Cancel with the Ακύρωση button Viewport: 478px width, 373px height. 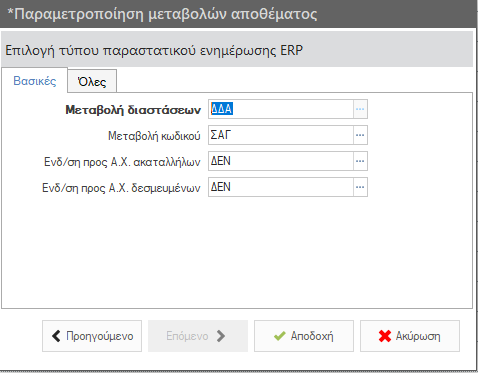410,336
